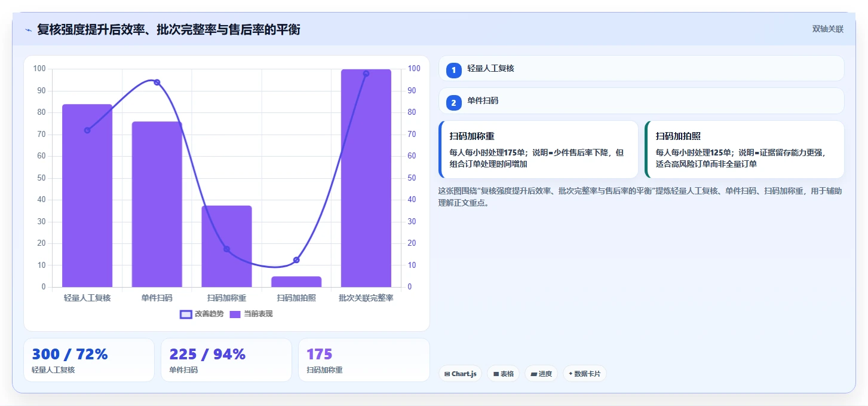
Task: Click the 扫码加拍照 axis label
Action: (296, 298)
